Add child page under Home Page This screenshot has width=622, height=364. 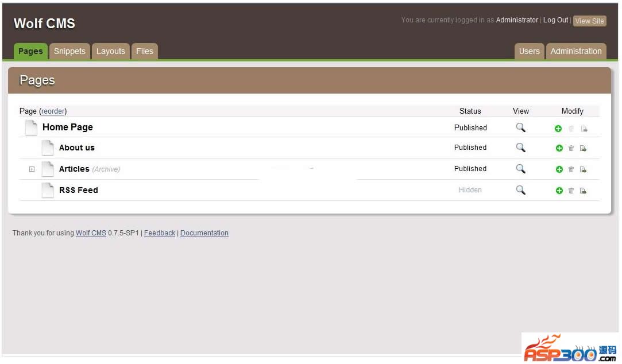point(558,129)
